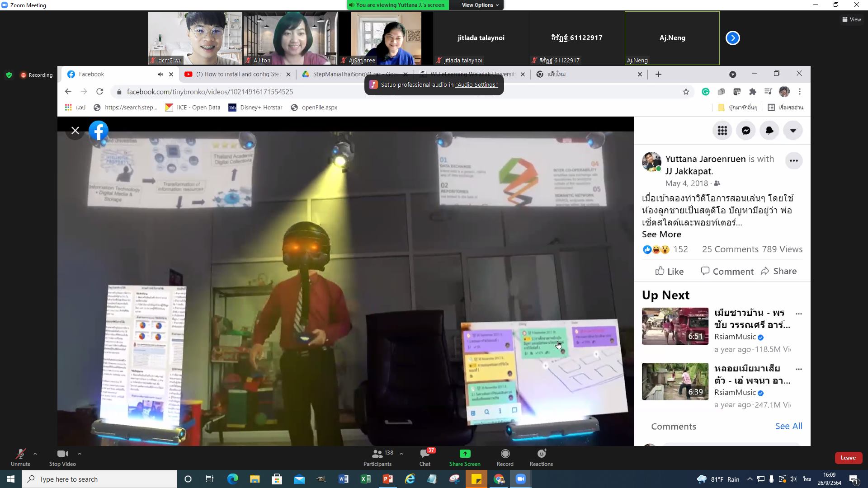Click the Facebook logo in viewer
Screen dimensions: 868x488
tap(99, 131)
